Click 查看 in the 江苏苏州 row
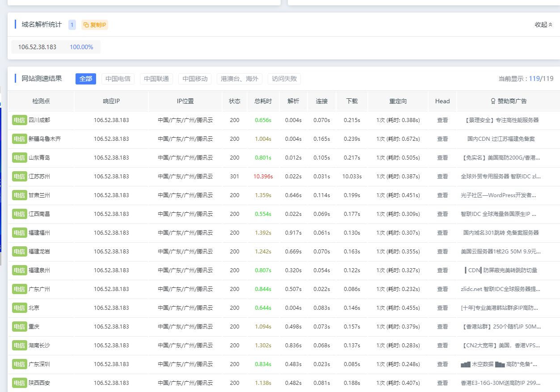 (x=442, y=177)
